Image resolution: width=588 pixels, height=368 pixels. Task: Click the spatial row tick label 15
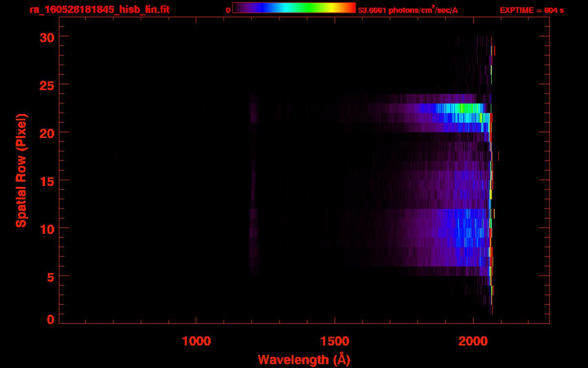[46, 181]
